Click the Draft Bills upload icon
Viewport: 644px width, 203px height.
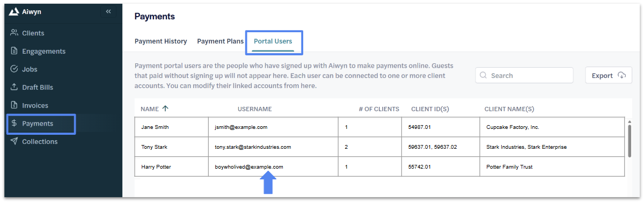tap(14, 87)
